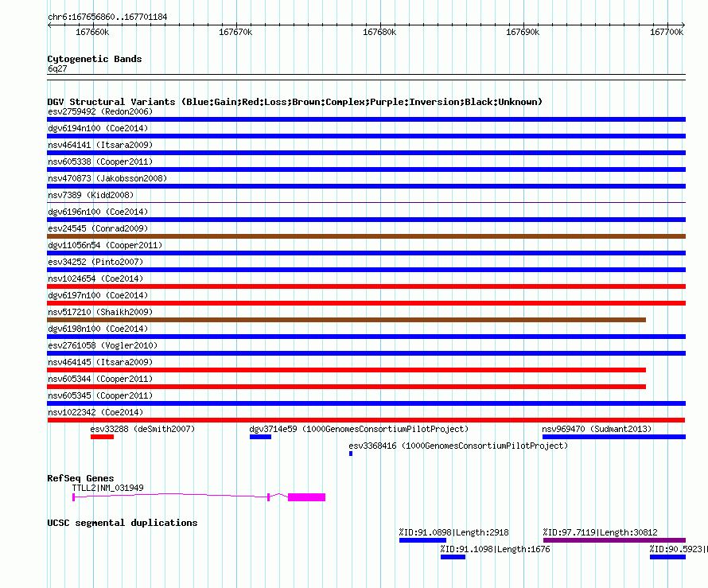This screenshot has width=708, height=588.
Task: Click the brown nsv517210 variant bar
Action: (x=346, y=320)
